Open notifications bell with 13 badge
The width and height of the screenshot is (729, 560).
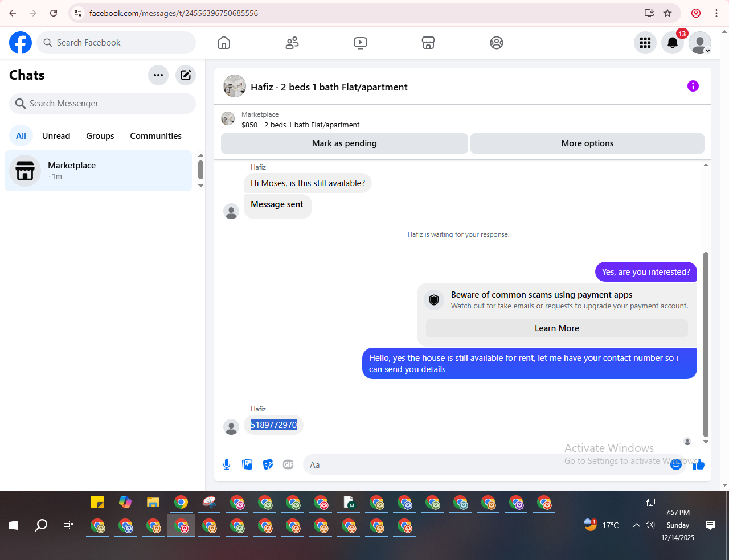click(673, 43)
